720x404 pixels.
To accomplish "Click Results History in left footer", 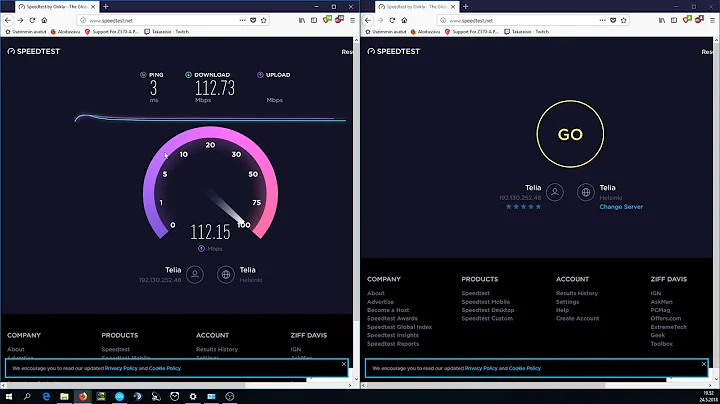I will pos(217,349).
